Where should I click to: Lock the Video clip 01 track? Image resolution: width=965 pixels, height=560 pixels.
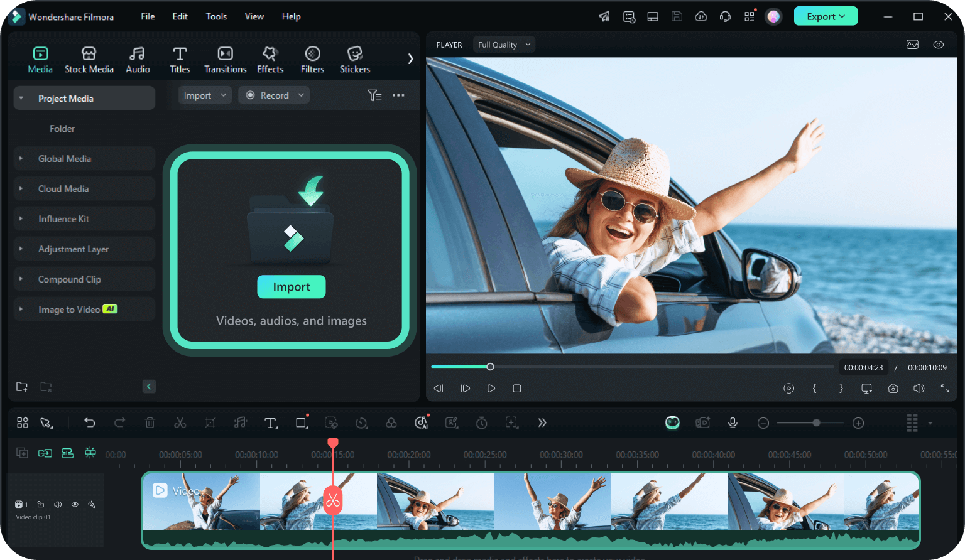(x=41, y=505)
